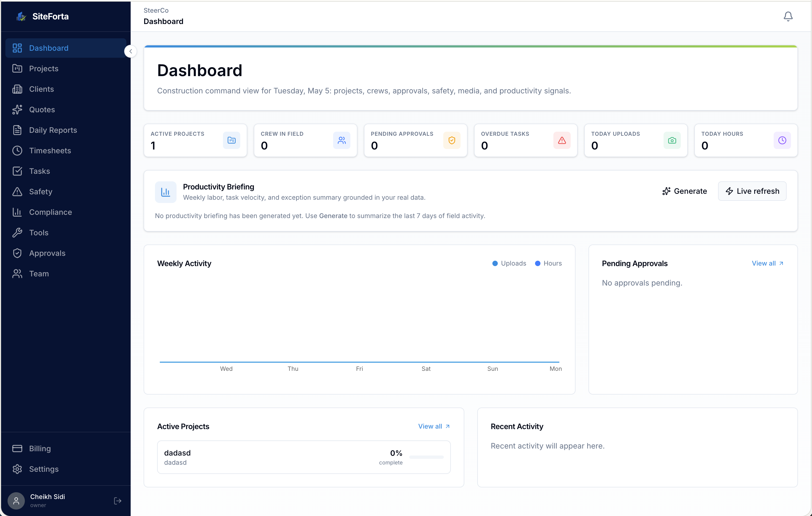The width and height of the screenshot is (812, 516).
Task: Click the Quotes sparkle icon
Action: [17, 110]
